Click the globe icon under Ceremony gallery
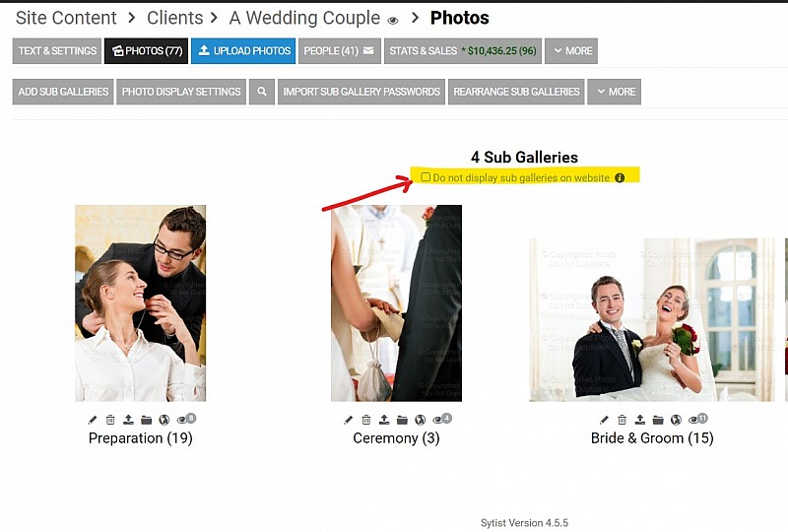Viewport: 788px width, 532px height. point(421,420)
